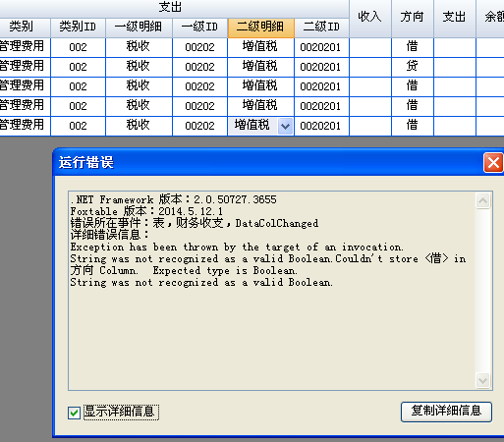504x442 pixels.
Task: Click the 类别 column header
Action: coord(22,28)
